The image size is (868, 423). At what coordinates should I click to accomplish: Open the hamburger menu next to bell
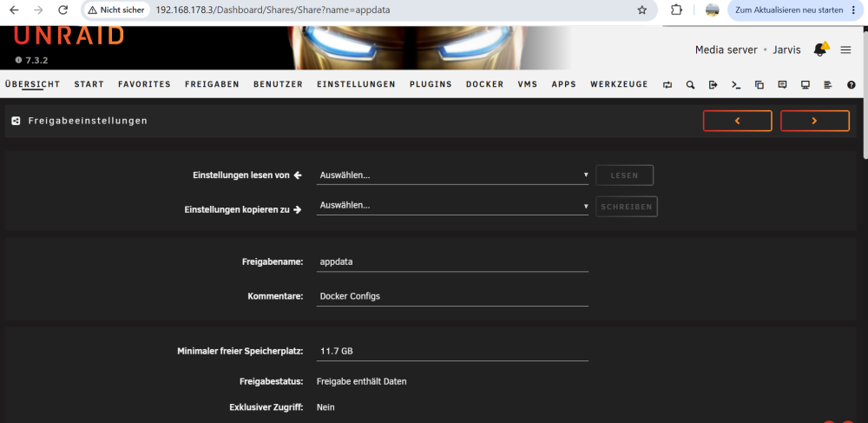(x=845, y=50)
